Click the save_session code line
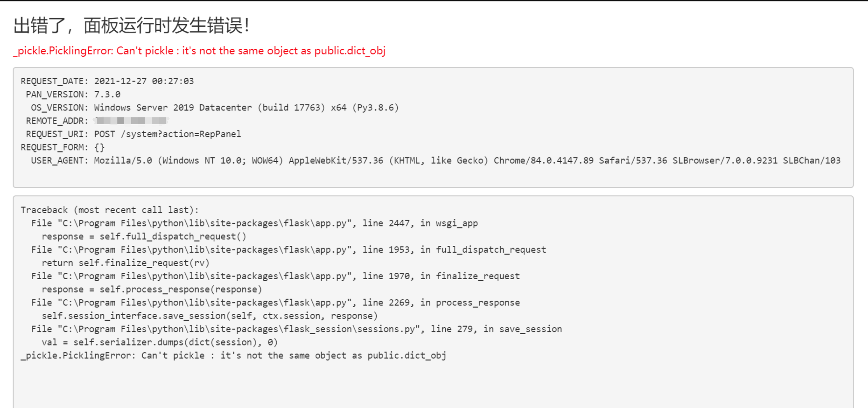The width and height of the screenshot is (868, 408). coord(210,316)
